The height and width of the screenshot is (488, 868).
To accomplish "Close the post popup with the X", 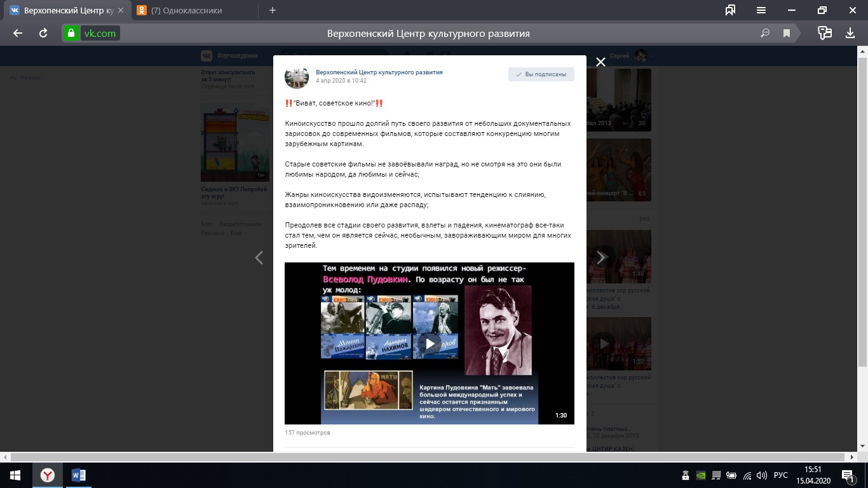I will click(x=600, y=62).
